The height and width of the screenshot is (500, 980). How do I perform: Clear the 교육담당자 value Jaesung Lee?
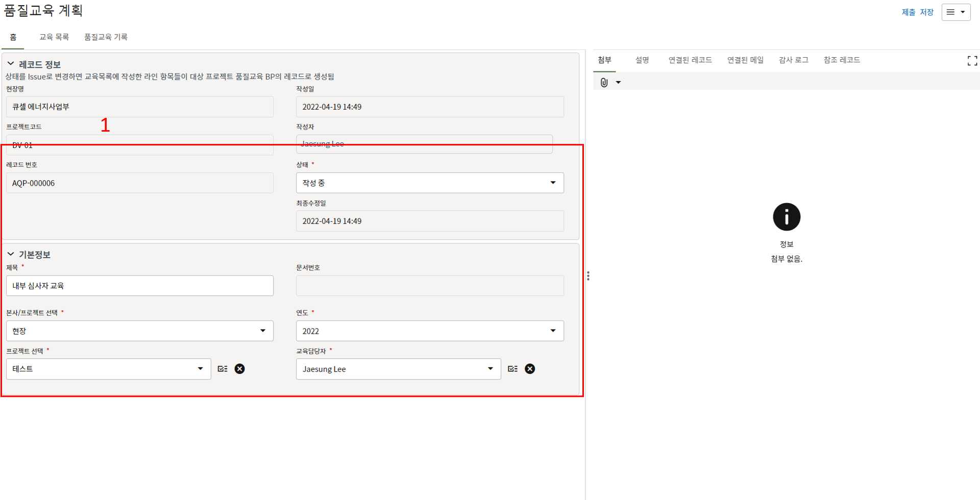530,369
